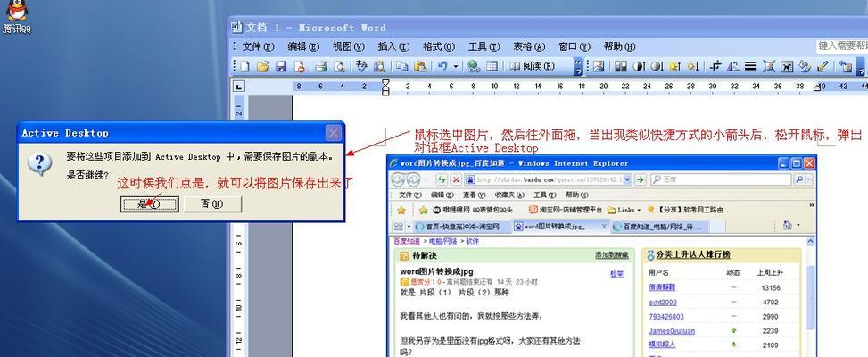Open the 表格 menu in Word
The image size is (868, 357).
pyautogui.click(x=529, y=46)
